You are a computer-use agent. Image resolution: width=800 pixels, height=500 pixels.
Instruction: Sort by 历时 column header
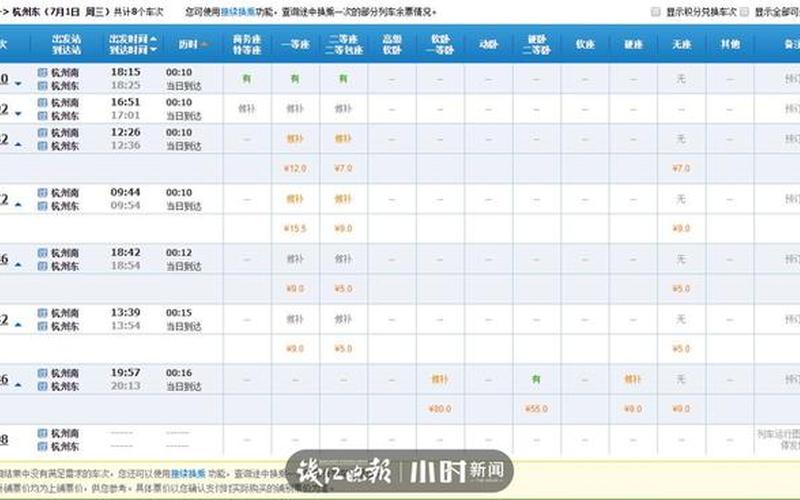pos(193,44)
